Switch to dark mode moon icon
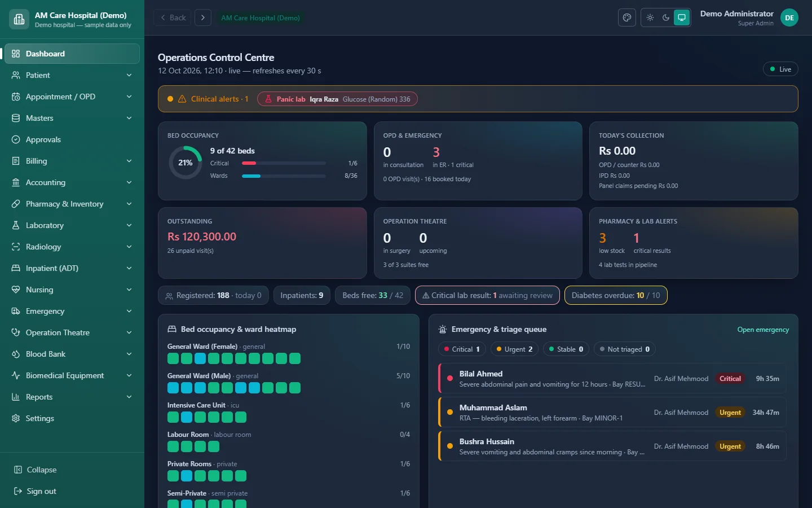This screenshot has width=812, height=508. coord(666,17)
